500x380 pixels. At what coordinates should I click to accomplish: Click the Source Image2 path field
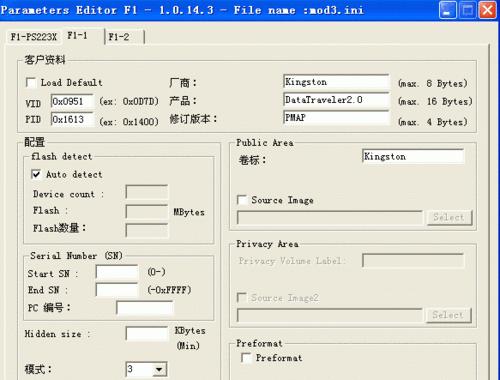(329, 315)
